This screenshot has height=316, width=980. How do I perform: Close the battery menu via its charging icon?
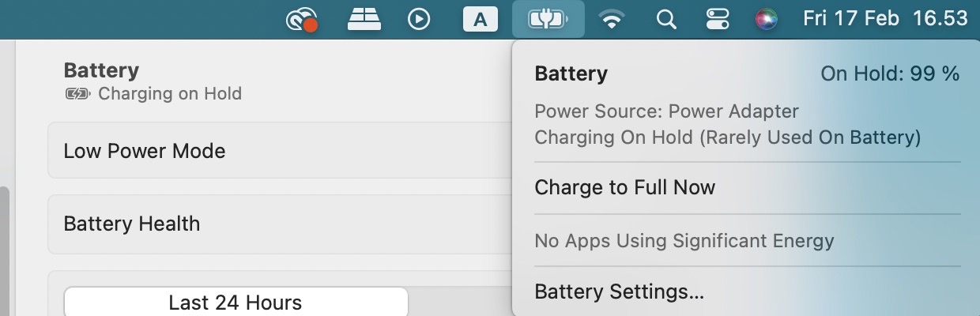548,18
